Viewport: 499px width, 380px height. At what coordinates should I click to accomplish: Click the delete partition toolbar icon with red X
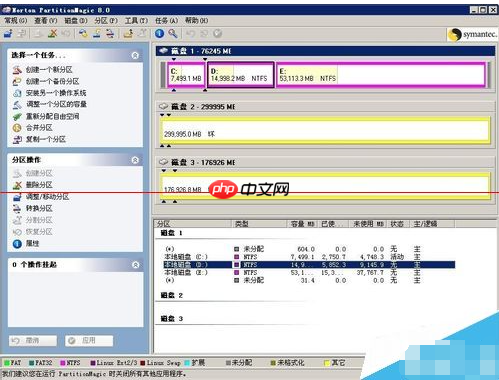tap(52, 33)
